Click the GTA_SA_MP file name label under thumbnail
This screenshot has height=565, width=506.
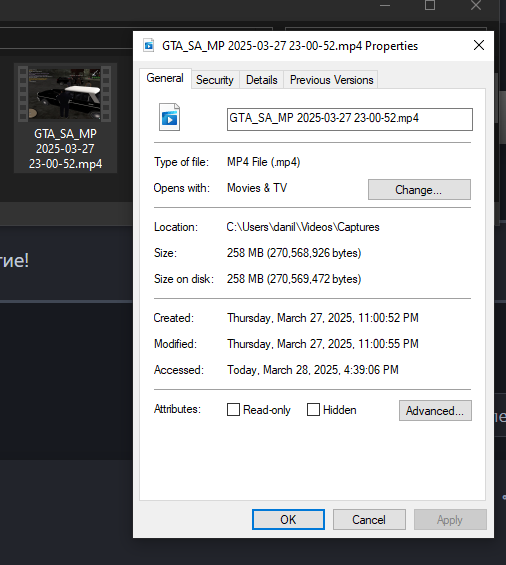tap(65, 149)
